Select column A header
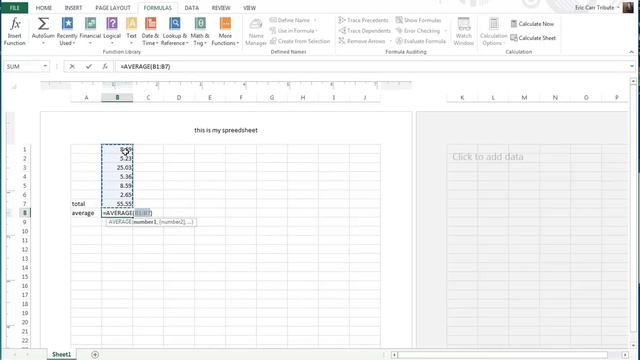This screenshot has height=360, width=640. (x=86, y=98)
